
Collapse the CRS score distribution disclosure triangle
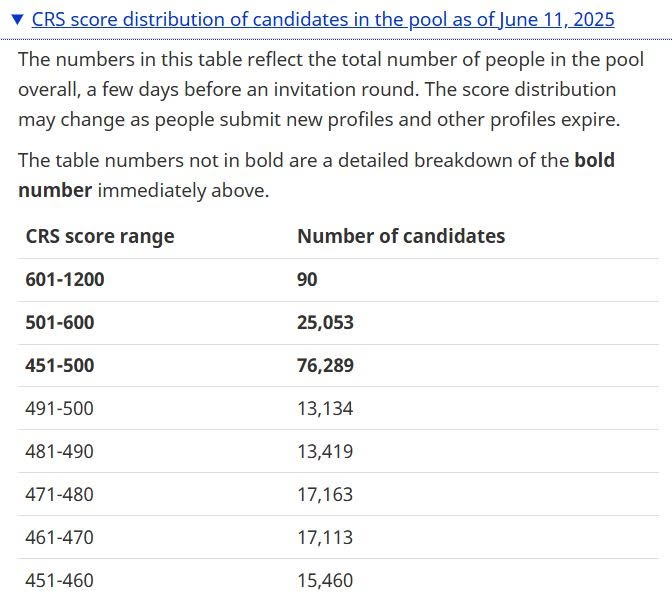(x=17, y=20)
